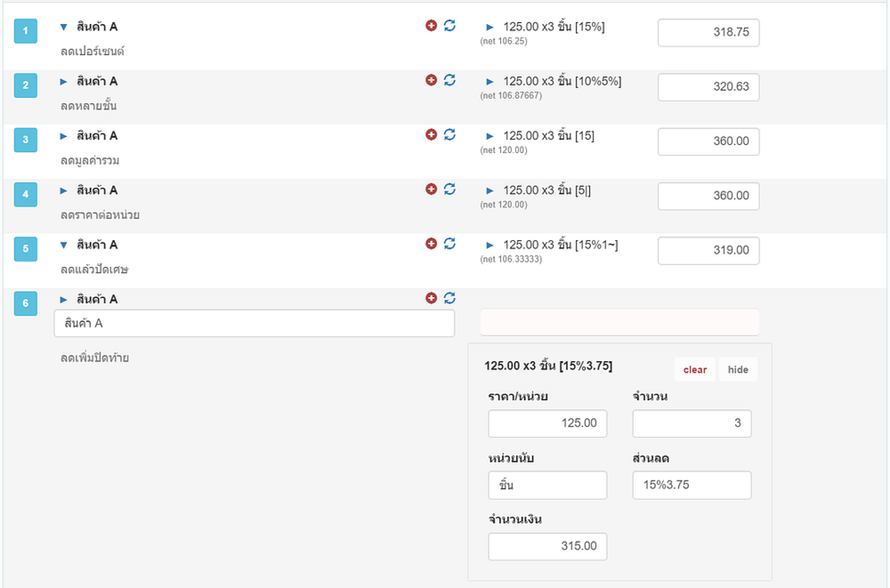Click the red clear button
The height and width of the screenshot is (588, 890).
click(694, 370)
